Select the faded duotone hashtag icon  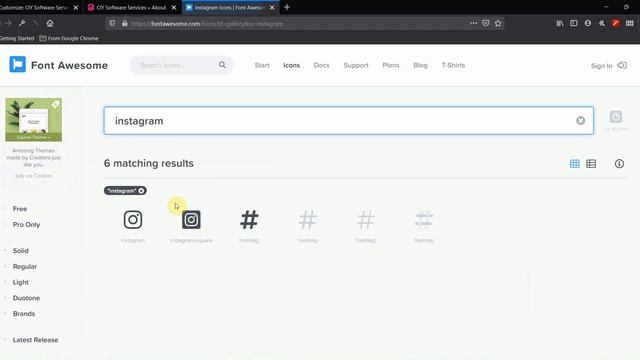coord(424,220)
